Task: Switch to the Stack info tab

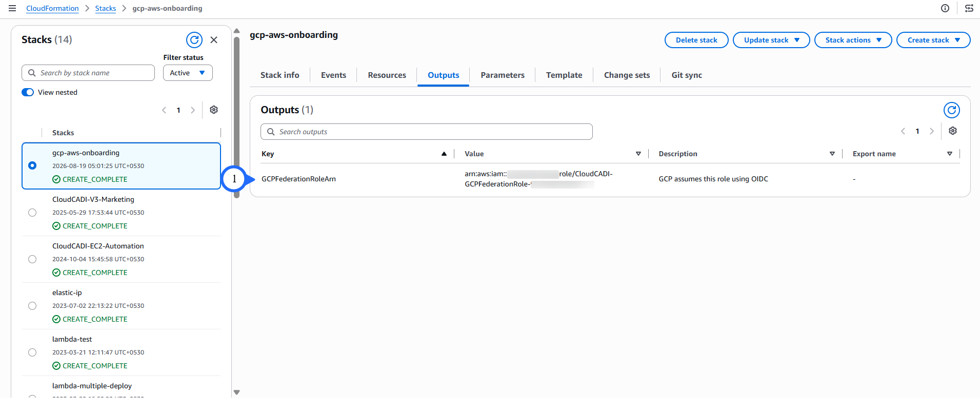Action: pos(280,75)
